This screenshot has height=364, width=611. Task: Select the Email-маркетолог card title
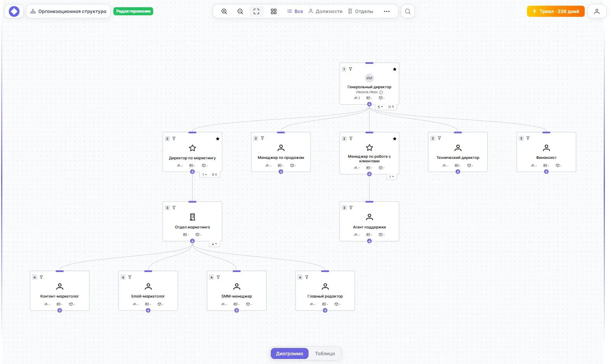pos(148,296)
